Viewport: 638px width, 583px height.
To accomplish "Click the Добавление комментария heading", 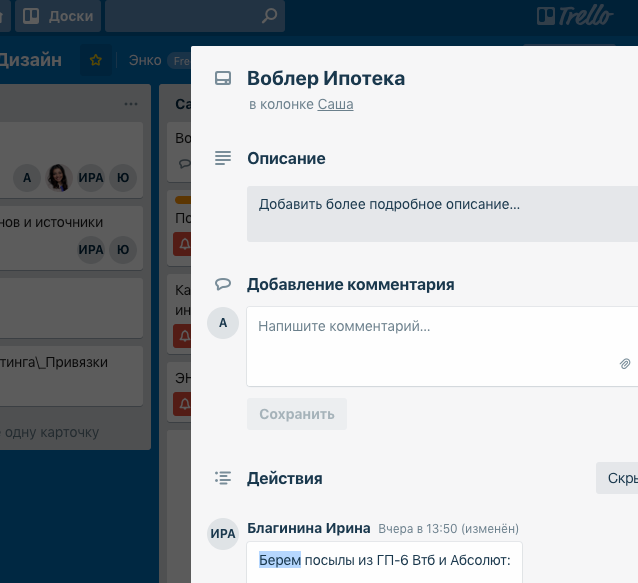I will [x=351, y=284].
